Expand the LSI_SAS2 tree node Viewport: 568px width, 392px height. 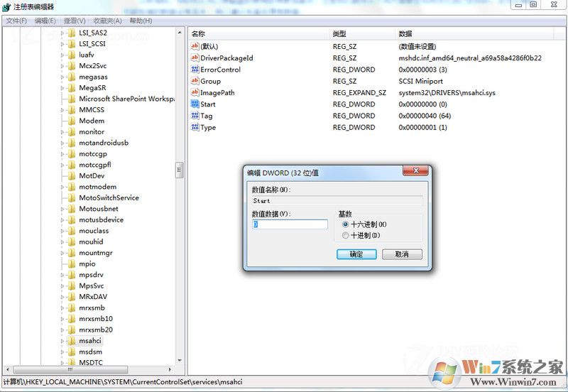click(62, 33)
